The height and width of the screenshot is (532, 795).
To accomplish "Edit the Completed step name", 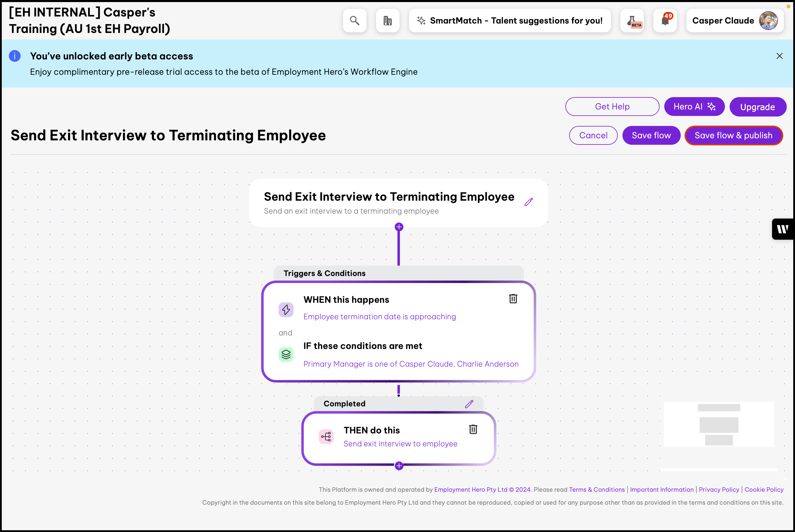I will point(469,404).
